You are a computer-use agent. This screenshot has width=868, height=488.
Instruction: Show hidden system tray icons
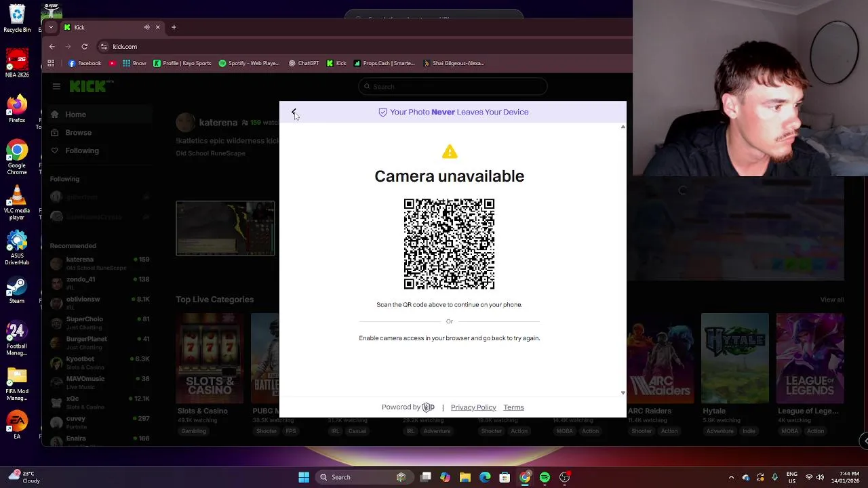pos(731,477)
